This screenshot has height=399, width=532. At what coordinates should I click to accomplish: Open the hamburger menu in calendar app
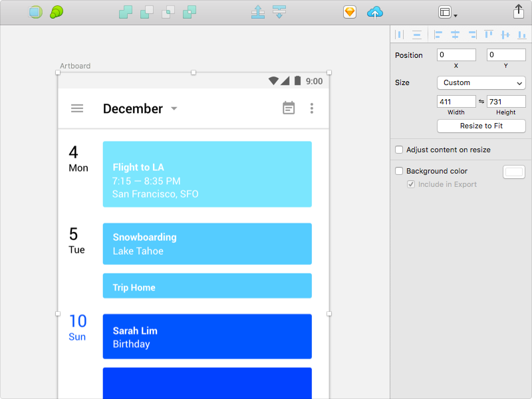[x=77, y=108]
